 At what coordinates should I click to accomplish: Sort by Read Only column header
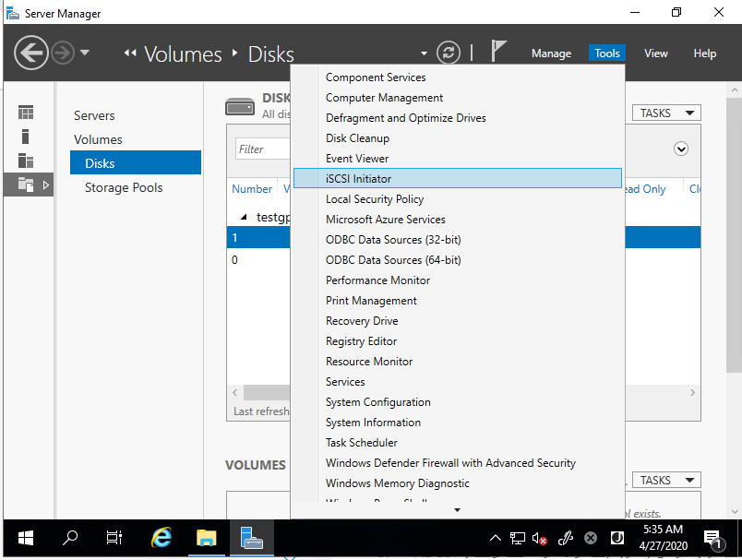[646, 189]
